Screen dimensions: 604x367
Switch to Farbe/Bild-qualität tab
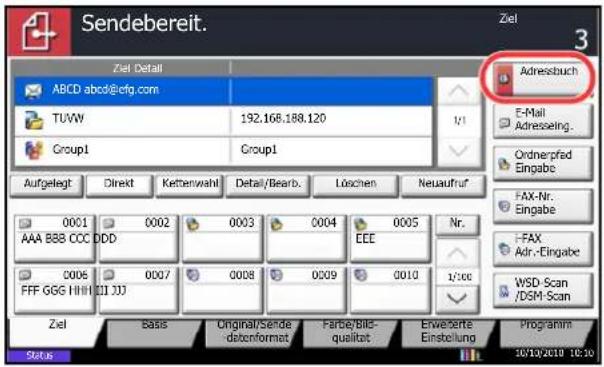pos(351,332)
